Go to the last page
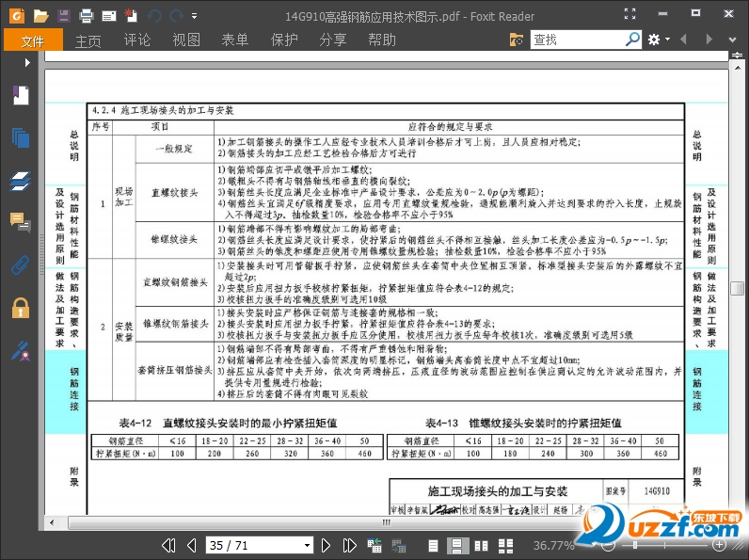The image size is (749, 560). click(x=349, y=545)
